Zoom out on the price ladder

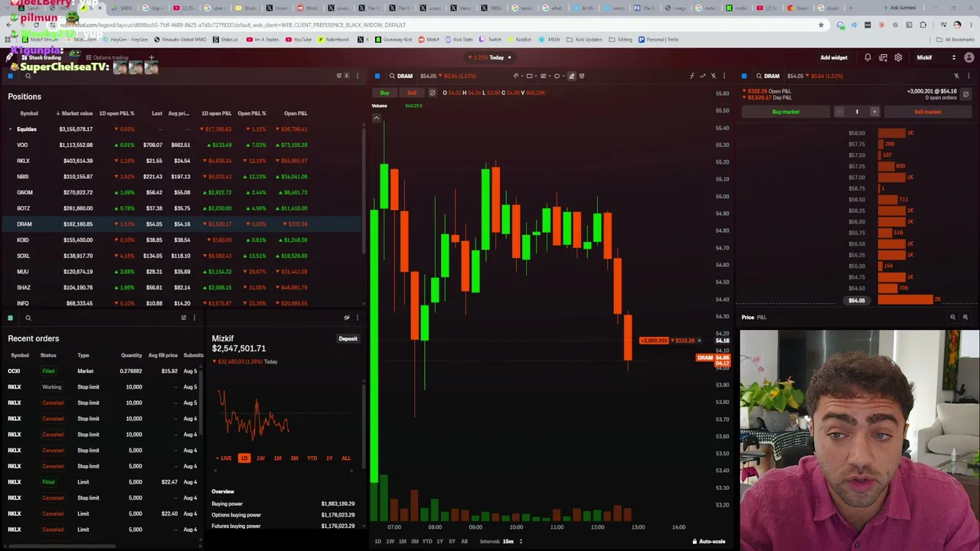pos(952,317)
